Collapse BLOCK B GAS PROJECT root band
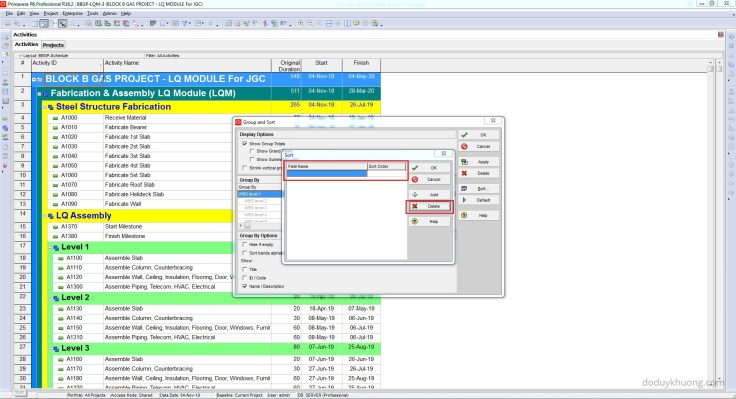736x399 pixels. click(34, 79)
